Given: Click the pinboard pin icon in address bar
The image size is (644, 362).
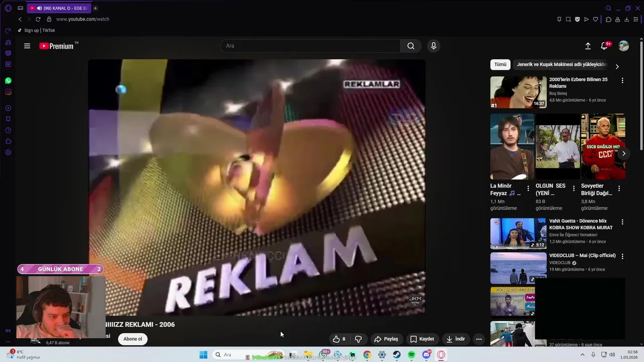Looking at the screenshot, I should [x=559, y=19].
